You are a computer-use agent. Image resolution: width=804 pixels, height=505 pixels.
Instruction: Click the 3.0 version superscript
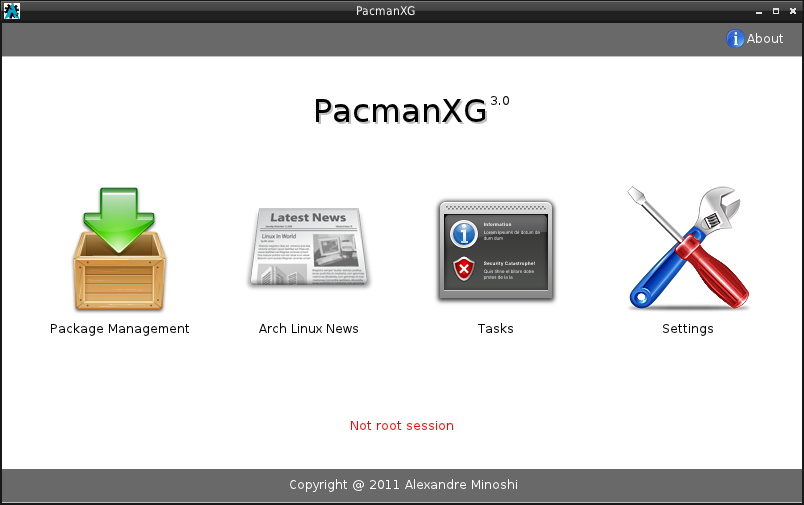pyautogui.click(x=500, y=101)
